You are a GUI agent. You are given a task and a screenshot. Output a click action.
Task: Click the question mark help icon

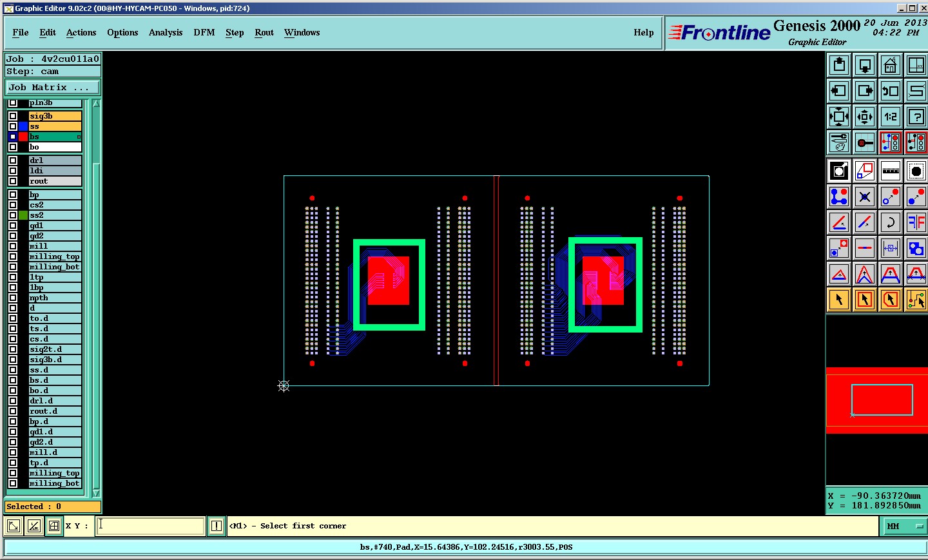[x=916, y=117]
